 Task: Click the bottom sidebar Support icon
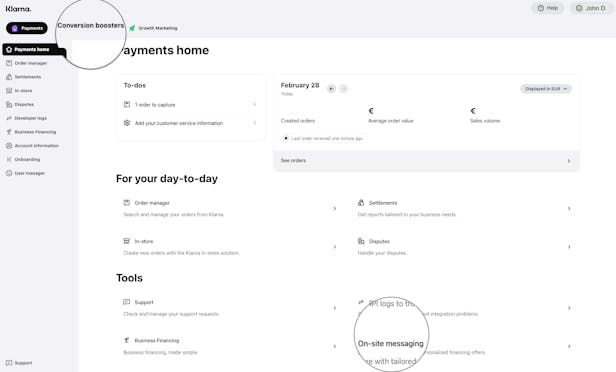tap(9, 363)
